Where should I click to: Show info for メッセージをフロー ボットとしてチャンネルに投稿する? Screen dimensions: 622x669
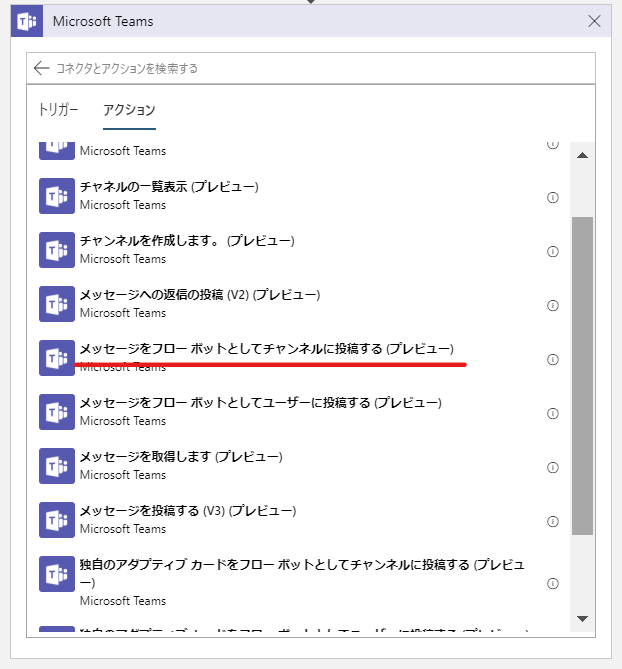click(553, 360)
